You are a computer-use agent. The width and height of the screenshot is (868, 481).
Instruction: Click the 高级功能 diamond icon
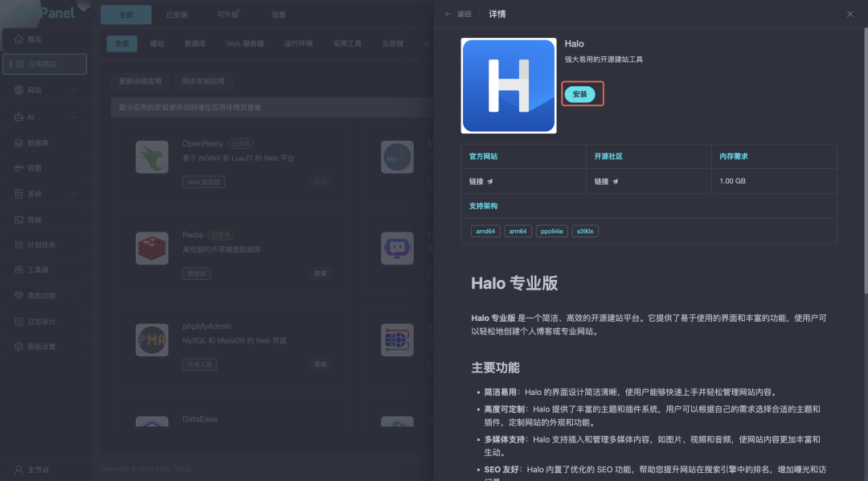coord(18,296)
